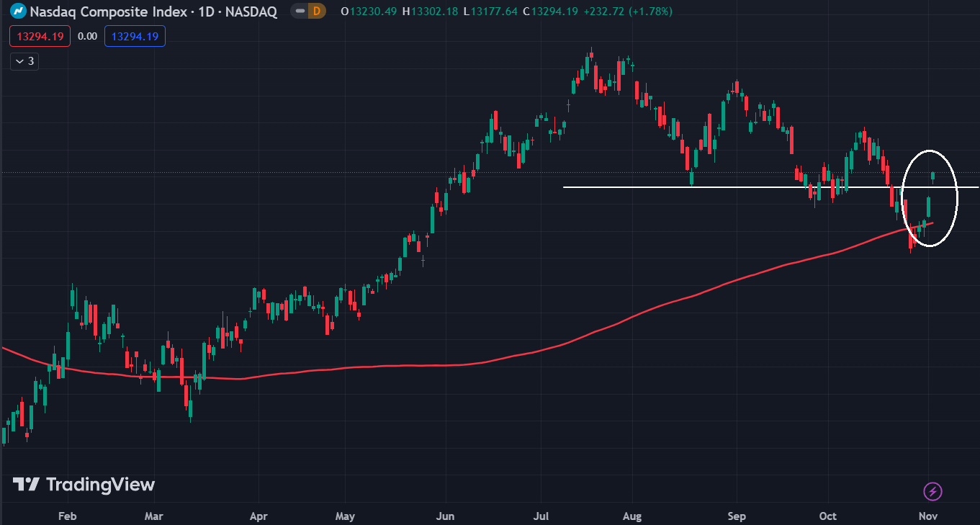Screen dimensions: 980x525
Task: Click the Jul label on time axis
Action: (x=540, y=516)
